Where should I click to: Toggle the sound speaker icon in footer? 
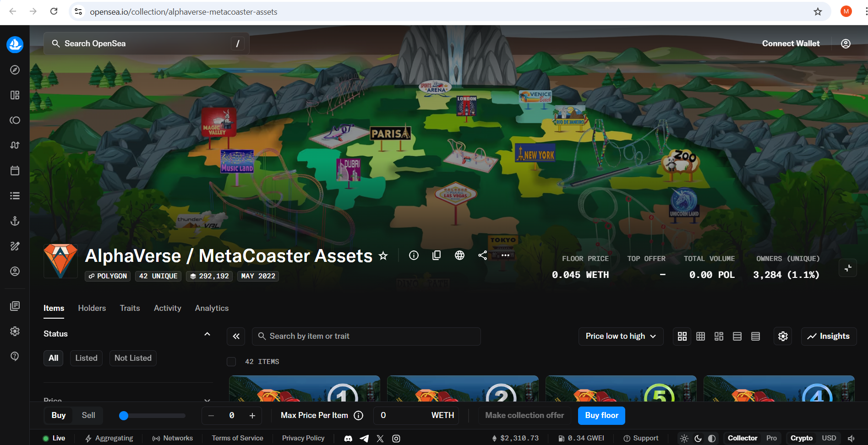tap(852, 439)
